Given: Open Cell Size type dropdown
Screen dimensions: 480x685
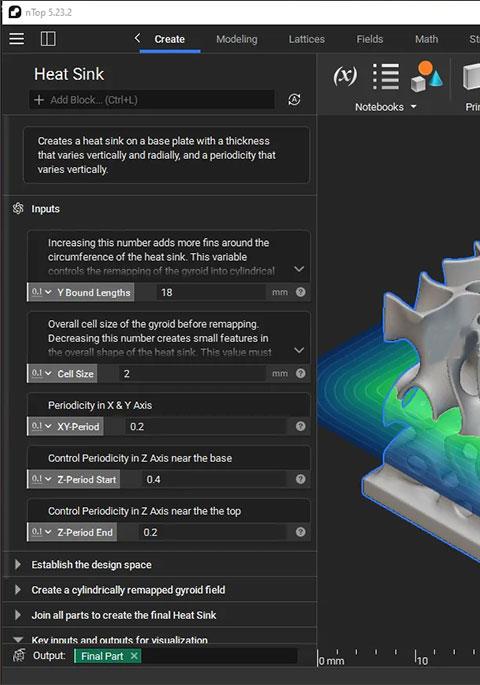Looking at the screenshot, I should [42, 374].
